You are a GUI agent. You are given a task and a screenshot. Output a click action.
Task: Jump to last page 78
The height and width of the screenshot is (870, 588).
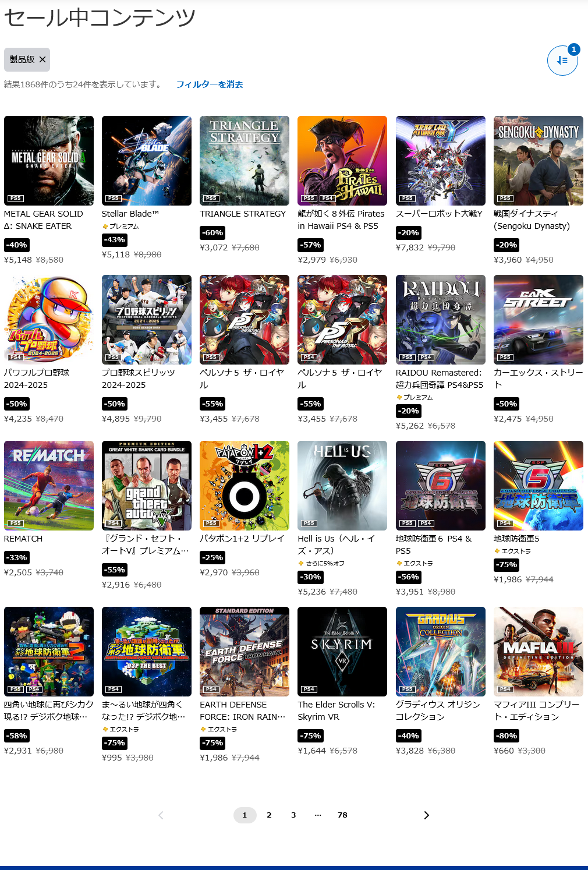point(342,815)
